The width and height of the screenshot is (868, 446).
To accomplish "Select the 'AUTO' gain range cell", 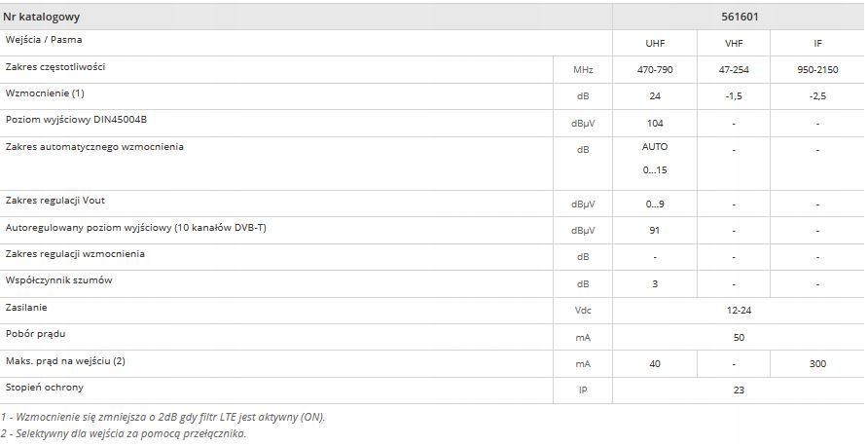I will [x=655, y=147].
